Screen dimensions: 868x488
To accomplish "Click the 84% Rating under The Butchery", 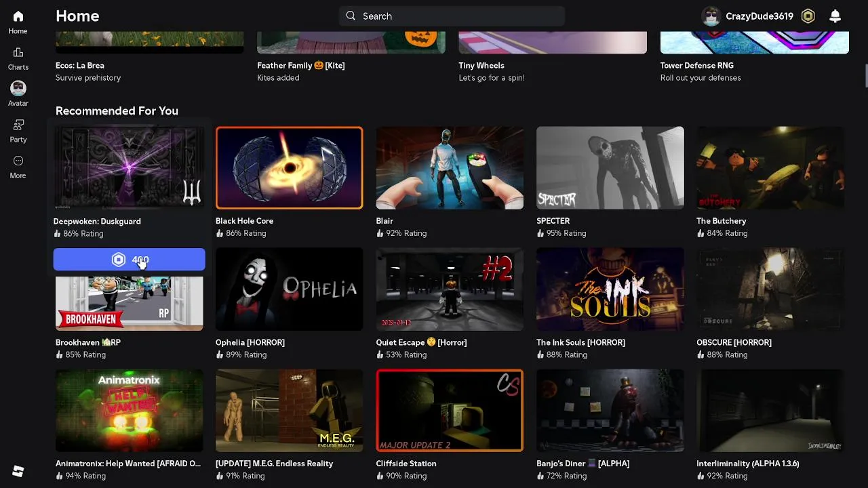I will (x=722, y=233).
